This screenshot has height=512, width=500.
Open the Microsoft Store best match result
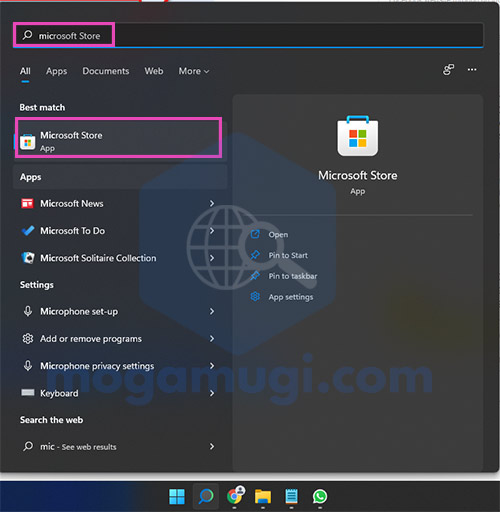[120, 141]
